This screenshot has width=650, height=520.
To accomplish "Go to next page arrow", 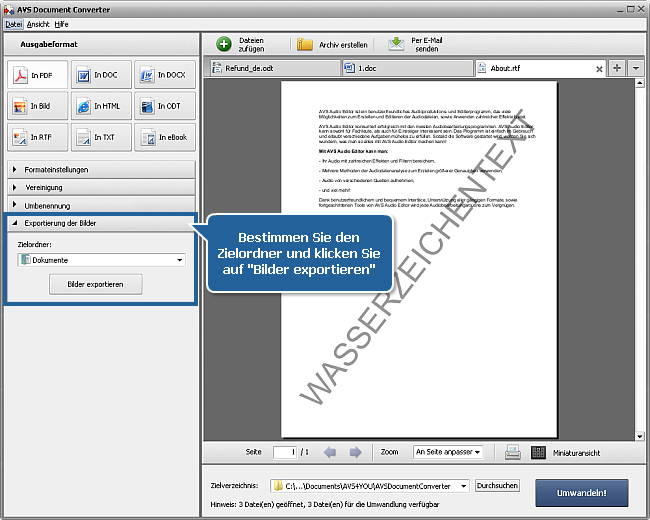I will pyautogui.click(x=355, y=452).
